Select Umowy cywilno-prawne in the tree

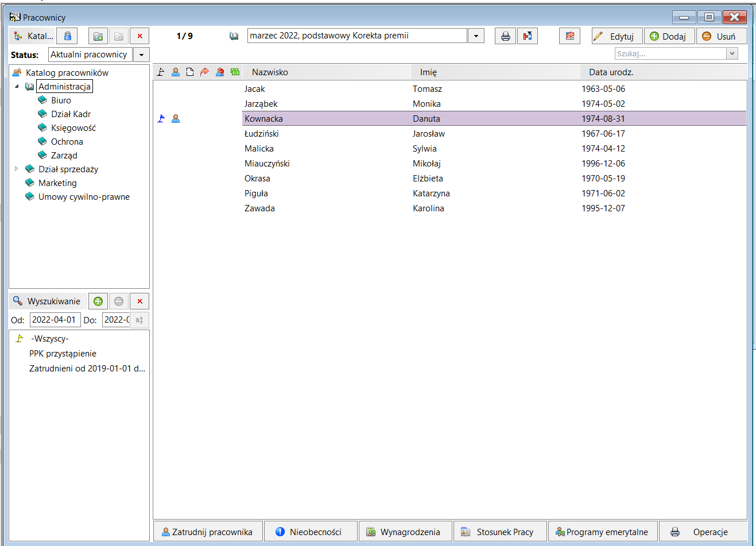coord(84,197)
